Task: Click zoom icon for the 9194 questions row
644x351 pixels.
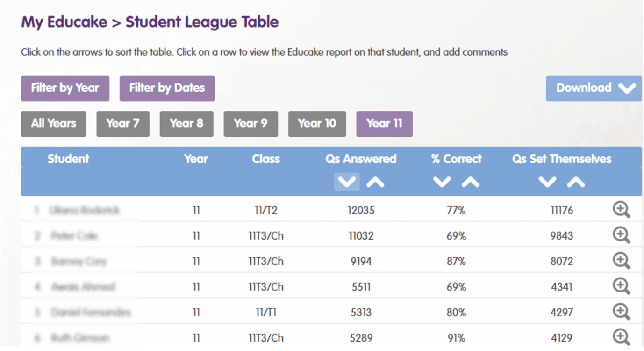Action: click(621, 261)
